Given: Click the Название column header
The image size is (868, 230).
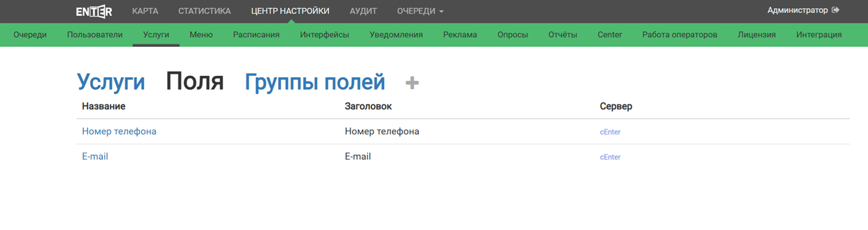Looking at the screenshot, I should (x=104, y=106).
